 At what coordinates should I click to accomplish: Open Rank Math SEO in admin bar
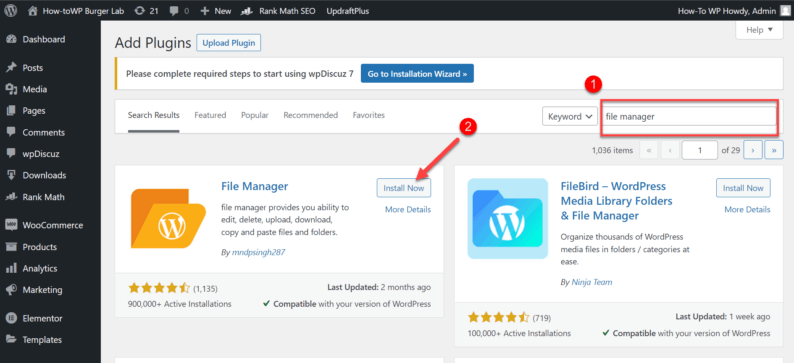click(x=278, y=11)
